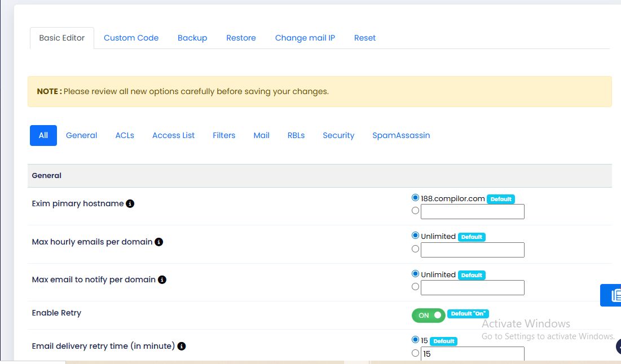Click info icon beside Exim pimary hostname
Image resolution: width=621 pixels, height=364 pixels.
pyautogui.click(x=130, y=203)
